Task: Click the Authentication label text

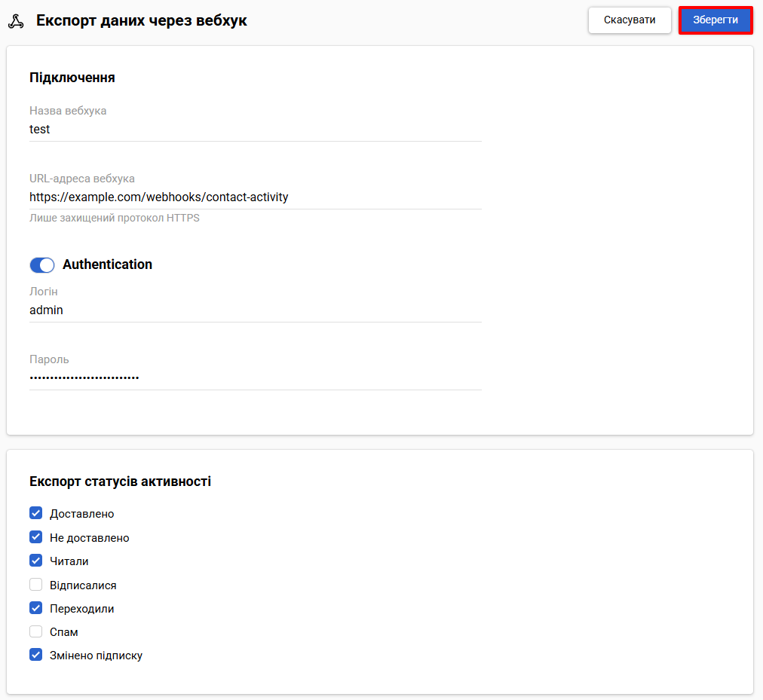Action: tap(108, 264)
